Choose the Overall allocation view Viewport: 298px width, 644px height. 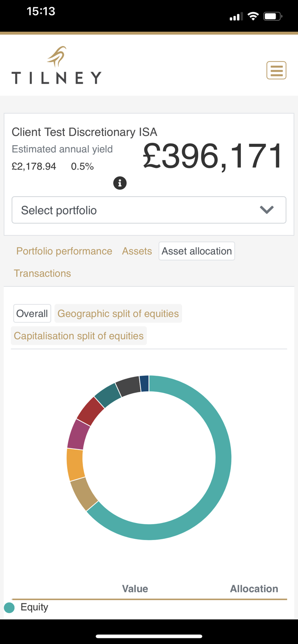tap(32, 314)
